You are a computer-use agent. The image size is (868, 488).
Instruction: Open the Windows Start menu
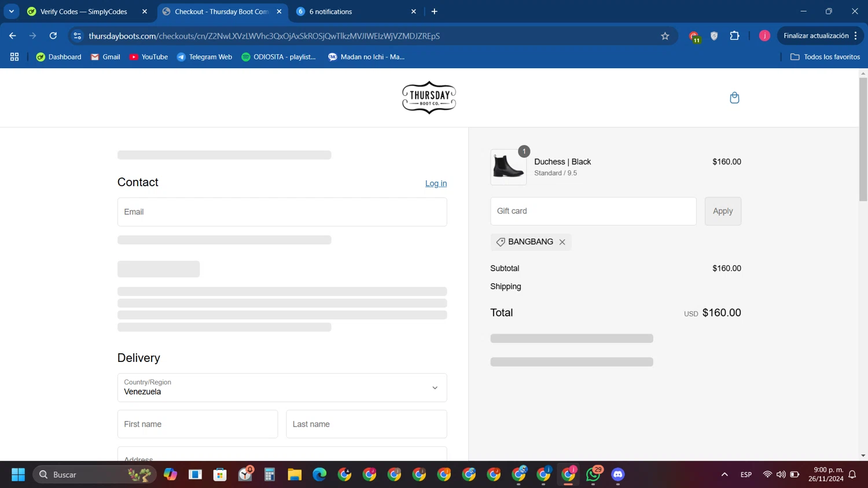click(18, 475)
